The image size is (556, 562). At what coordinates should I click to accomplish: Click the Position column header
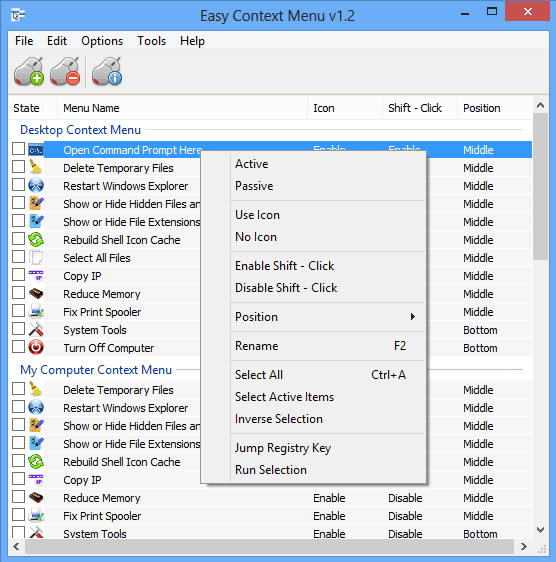(x=495, y=108)
